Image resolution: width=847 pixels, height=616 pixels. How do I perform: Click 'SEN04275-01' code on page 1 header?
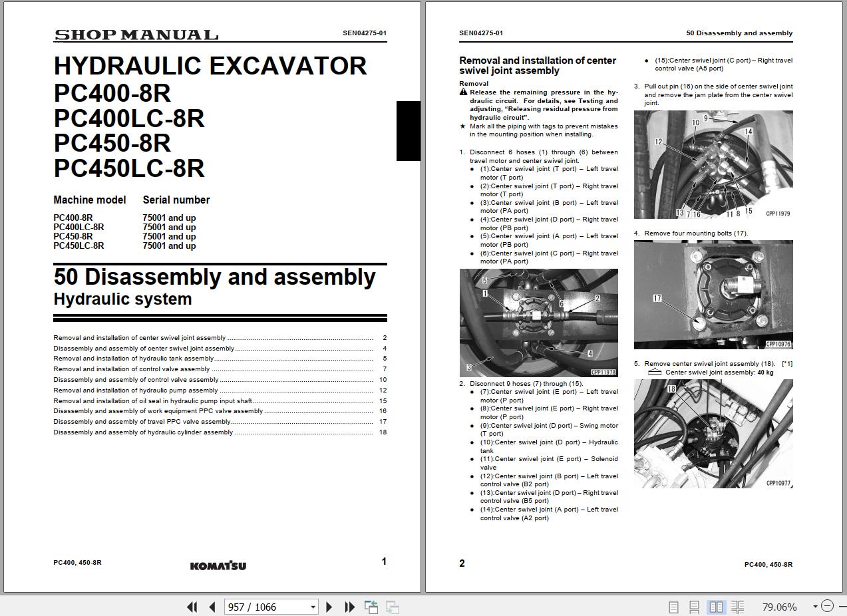tap(365, 33)
